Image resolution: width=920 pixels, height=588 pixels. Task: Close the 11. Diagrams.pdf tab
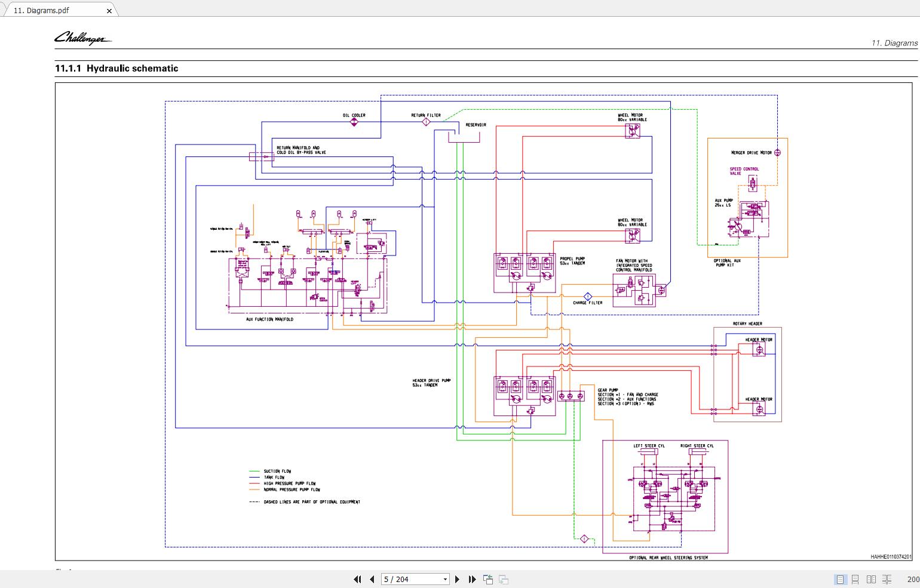tap(109, 11)
